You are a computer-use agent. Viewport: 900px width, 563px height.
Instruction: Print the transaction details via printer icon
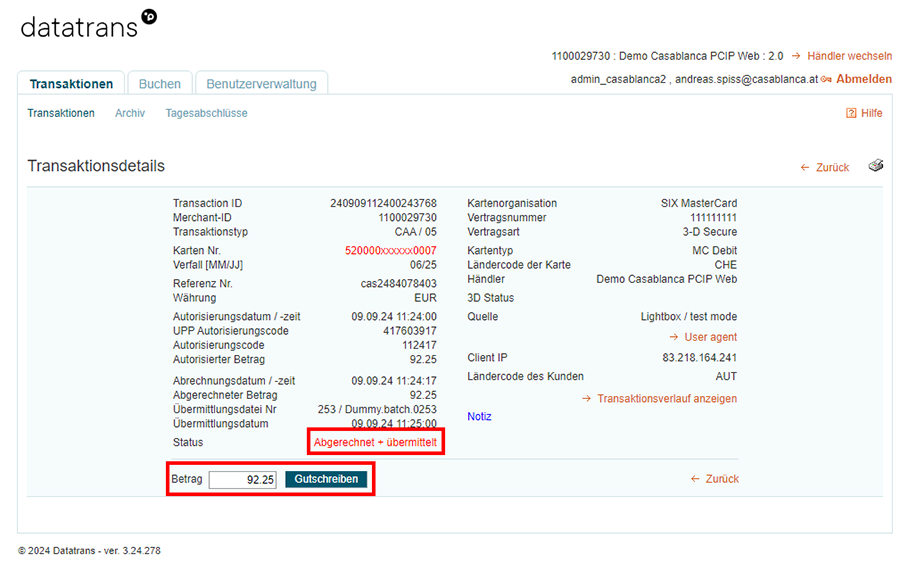pyautogui.click(x=875, y=166)
